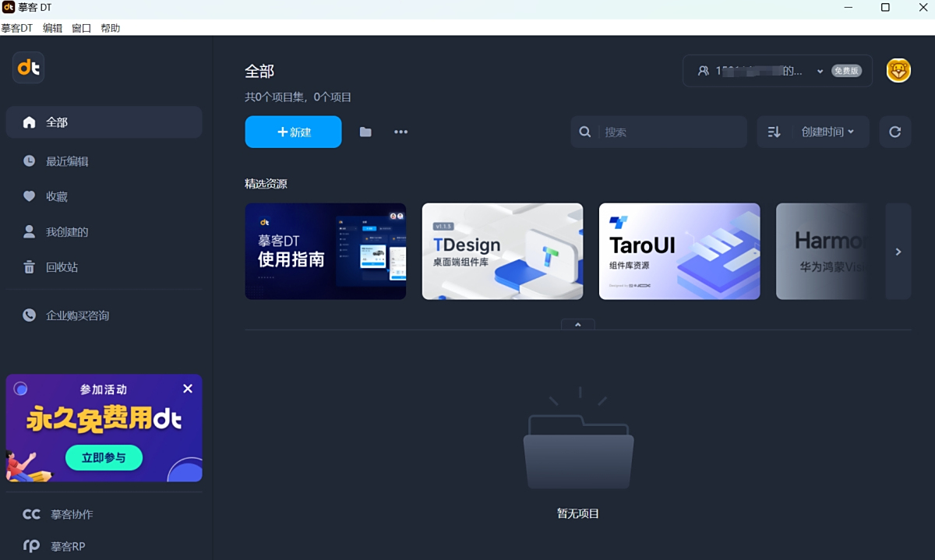This screenshot has height=560, width=935.
Task: Click the phone icon beside 企业购买咨询
Action: click(29, 315)
